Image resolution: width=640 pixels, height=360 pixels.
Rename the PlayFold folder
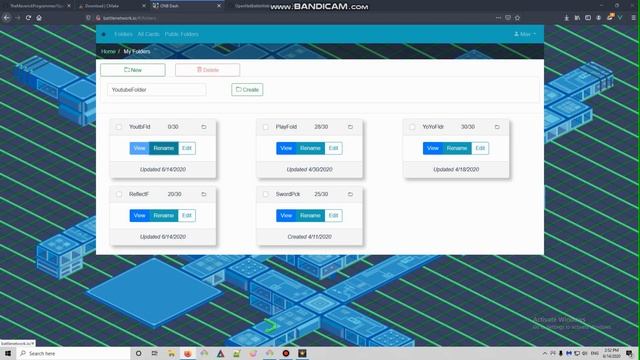pos(310,148)
